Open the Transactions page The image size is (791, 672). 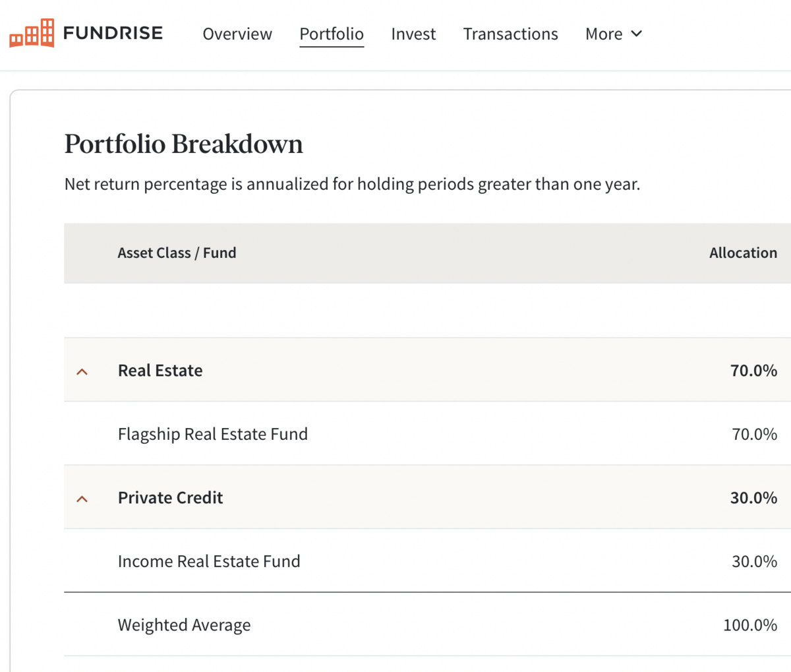tap(510, 34)
